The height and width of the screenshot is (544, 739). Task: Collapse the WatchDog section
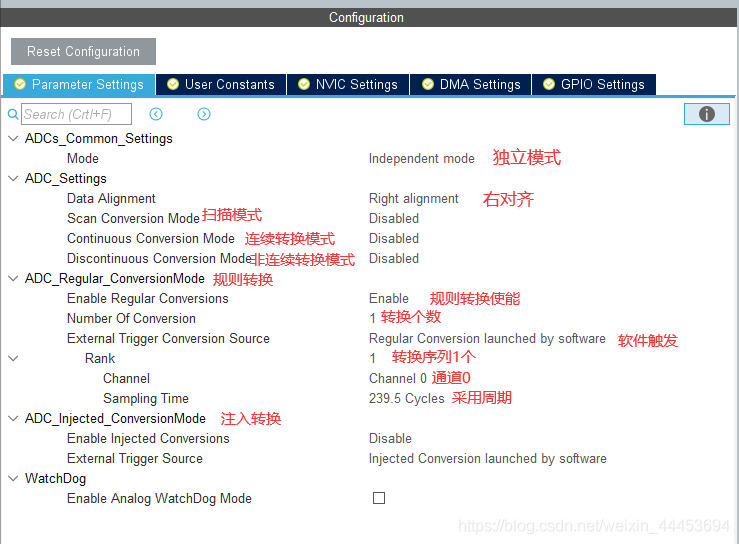click(x=13, y=478)
